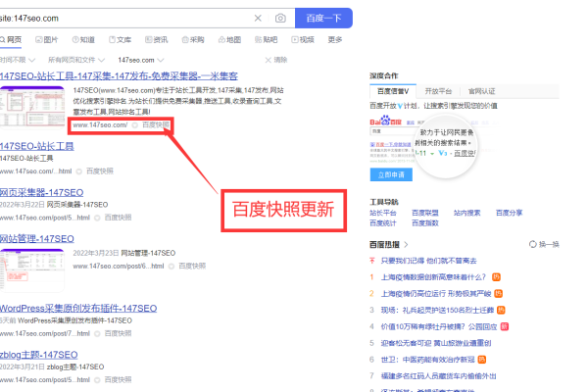Open 百度联盟 link
The height and width of the screenshot is (392, 588).
pyautogui.click(x=425, y=213)
